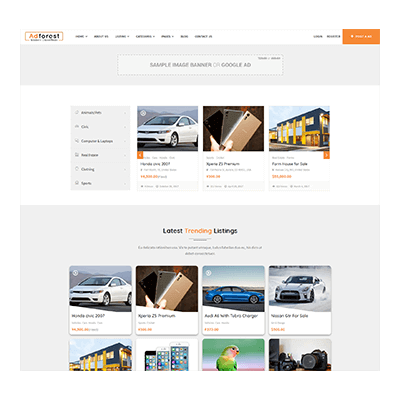
Task: Open the blue Audi A6 image
Action: 233,289
